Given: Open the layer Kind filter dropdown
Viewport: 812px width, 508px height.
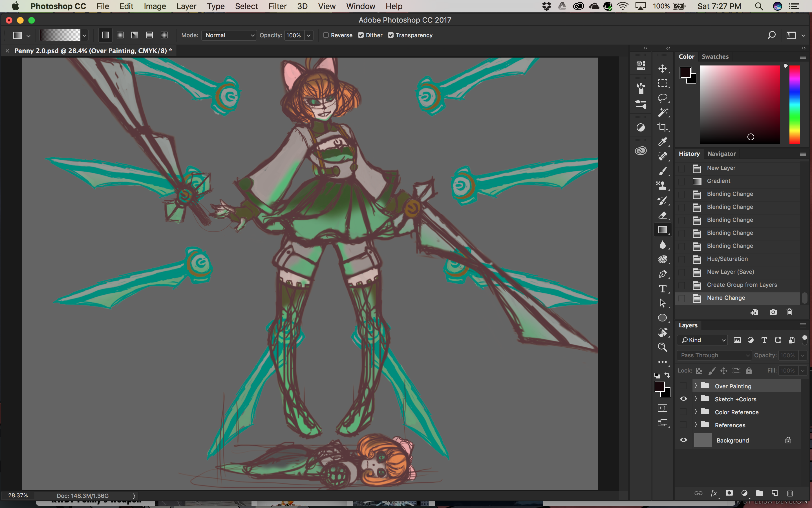Looking at the screenshot, I should (x=702, y=340).
